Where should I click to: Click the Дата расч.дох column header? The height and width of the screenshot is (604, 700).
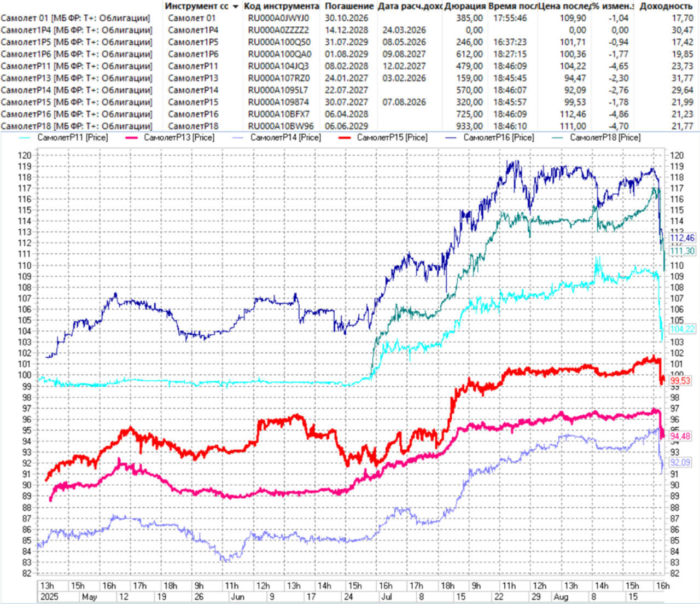coord(410,6)
